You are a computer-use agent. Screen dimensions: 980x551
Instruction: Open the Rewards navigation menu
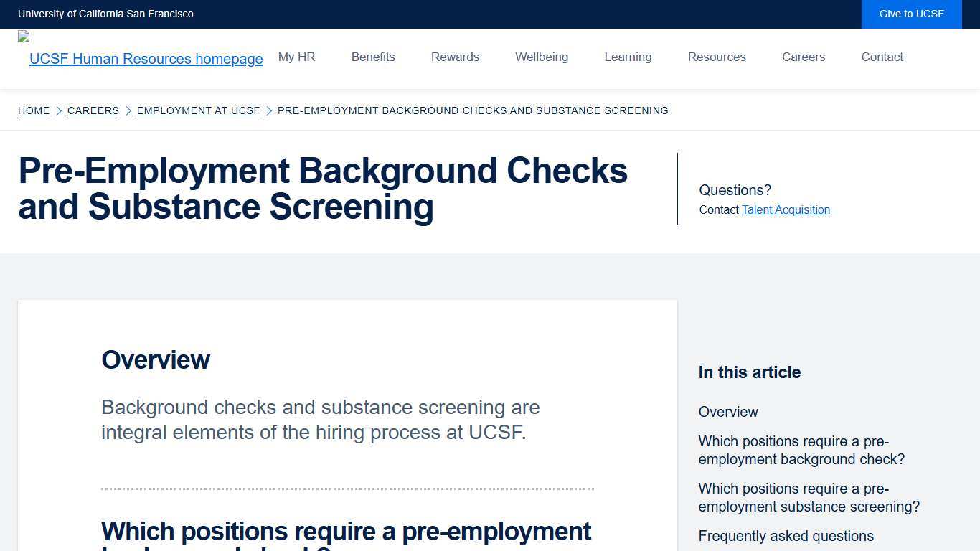click(x=455, y=57)
